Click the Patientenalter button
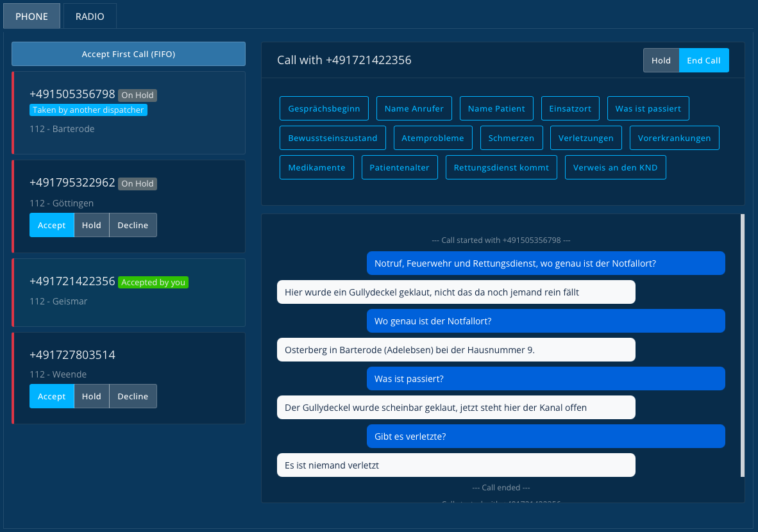The height and width of the screenshot is (532, 758). pos(400,167)
